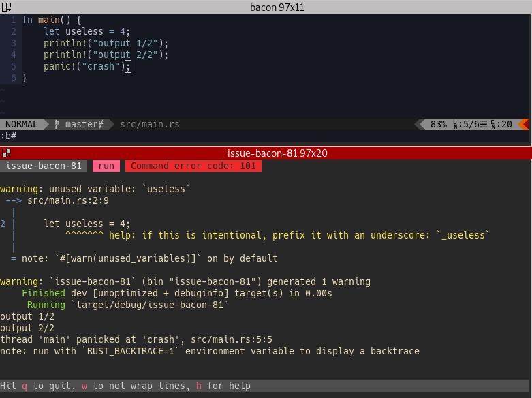
Task: Click the src/main.rs:2:9 location reference
Action: [68, 200]
